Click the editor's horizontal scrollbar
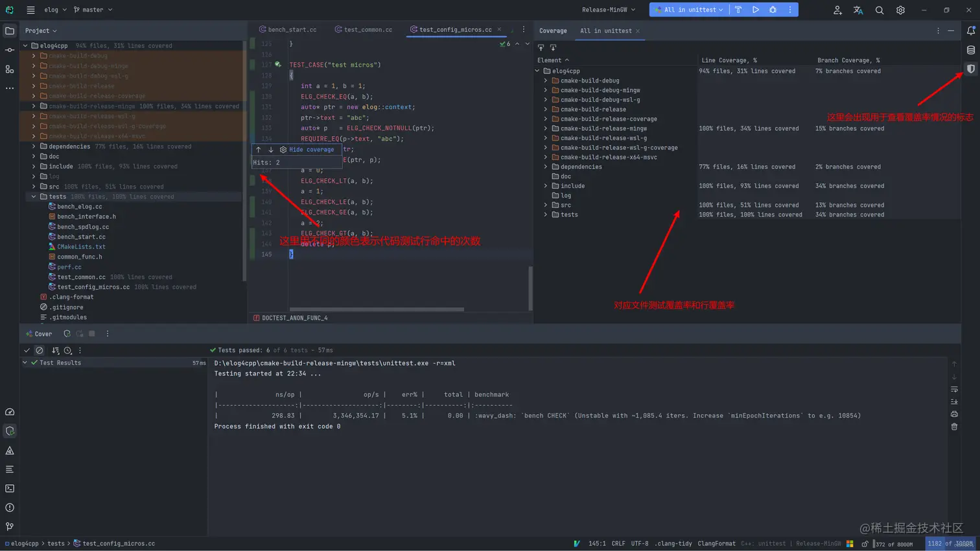Screen dimensions: 980x551 click(377, 309)
